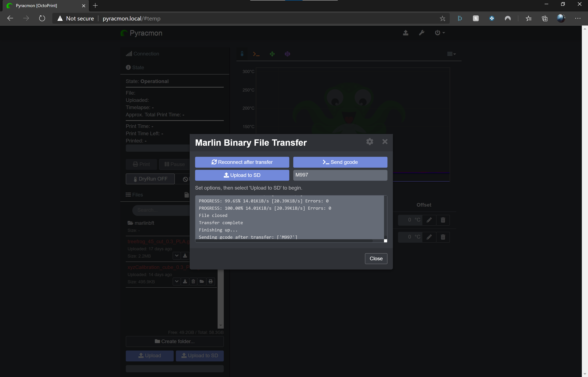
Task: Click the terminal/console icon in OctoPrint
Action: click(256, 53)
